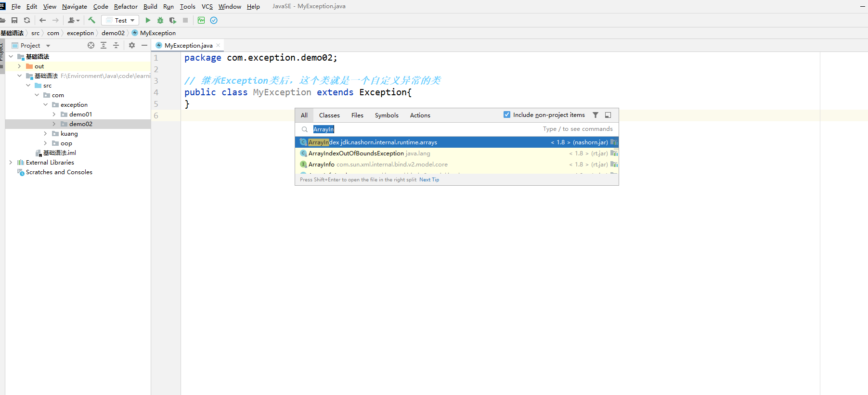Expand the demo01 package
Viewport: 868px width, 395px height.
tap(54, 114)
